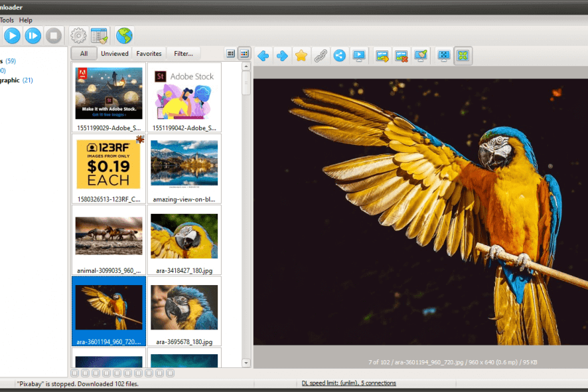Select thumbnail 1551199042-Adobe_S...
This screenshot has width=588, height=392.
184,97
